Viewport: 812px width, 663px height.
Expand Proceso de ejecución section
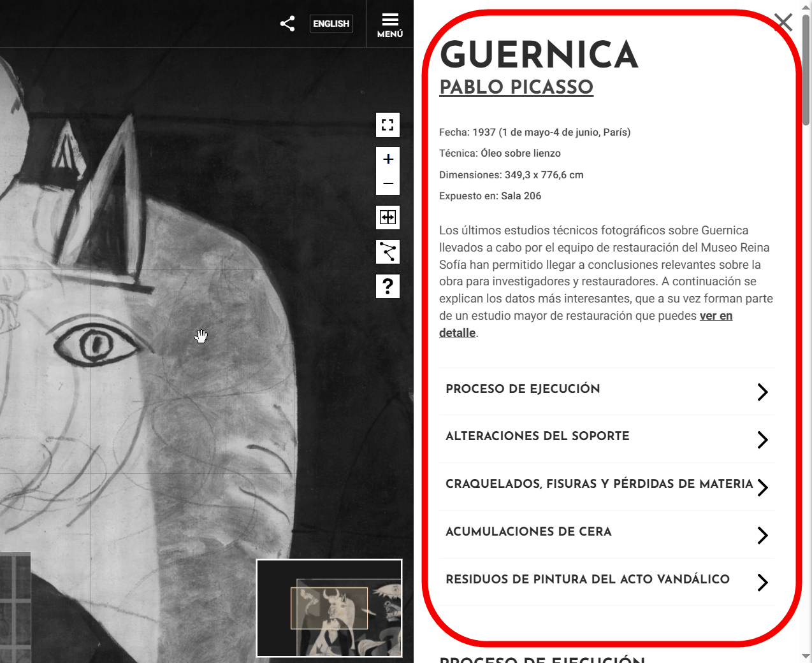[607, 391]
